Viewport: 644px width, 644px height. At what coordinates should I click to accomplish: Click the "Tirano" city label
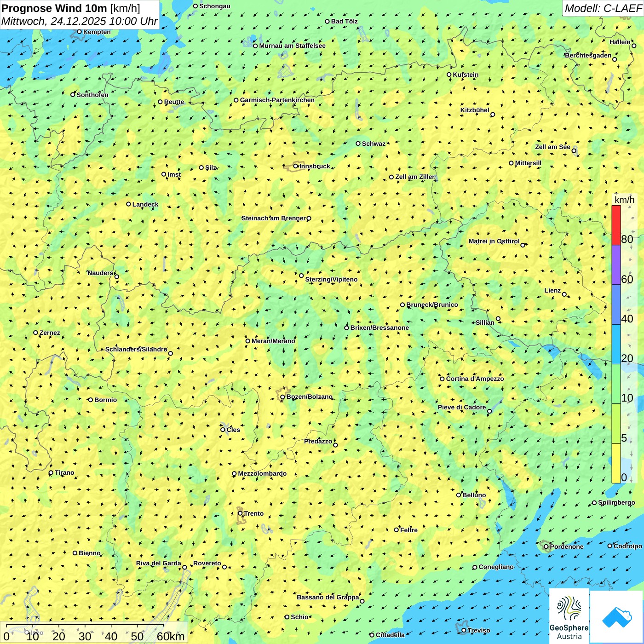coord(64,472)
